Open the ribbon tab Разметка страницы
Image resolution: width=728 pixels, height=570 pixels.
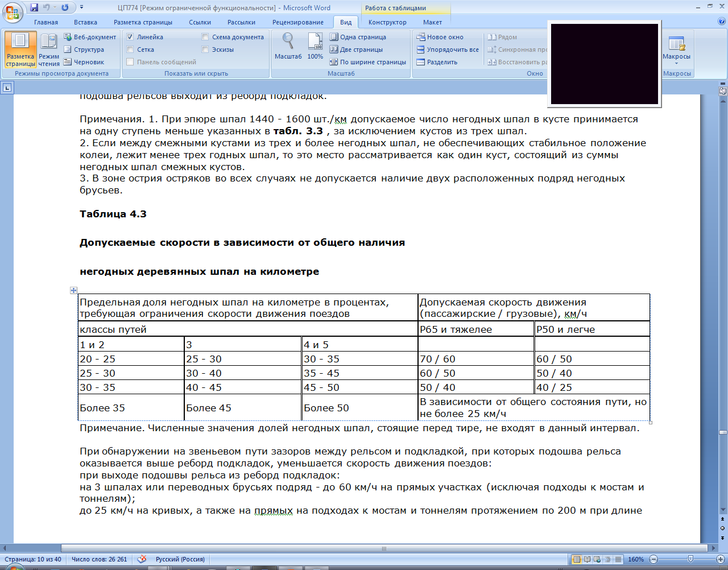tap(143, 22)
